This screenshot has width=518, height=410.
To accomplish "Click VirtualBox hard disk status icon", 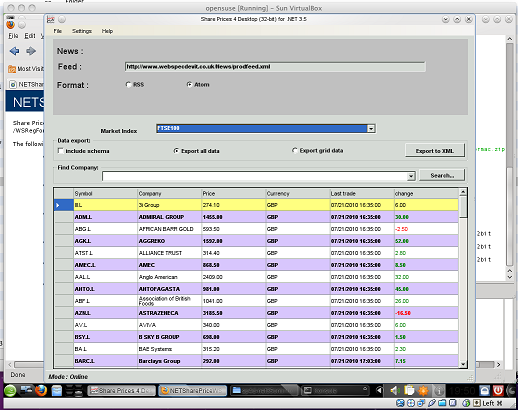I will [400, 403].
